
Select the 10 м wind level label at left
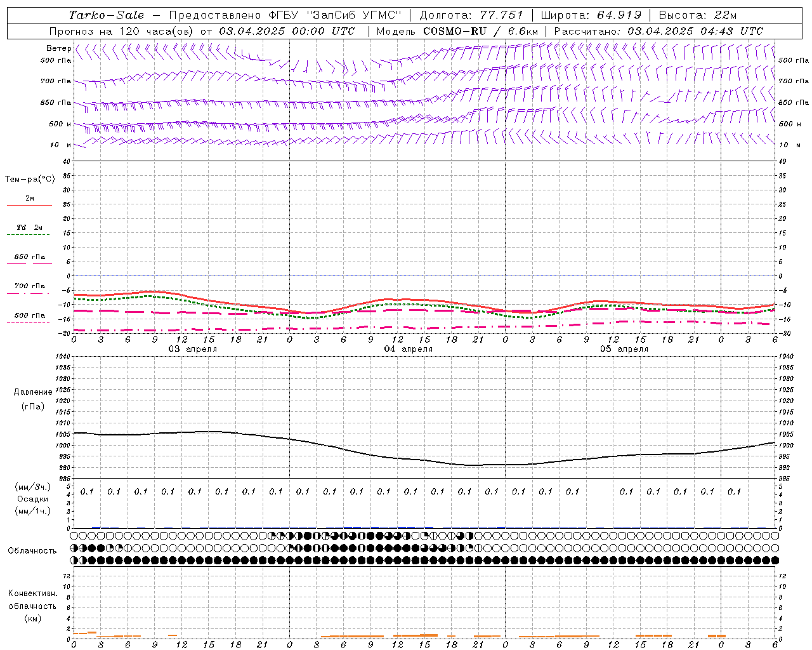click(61, 145)
